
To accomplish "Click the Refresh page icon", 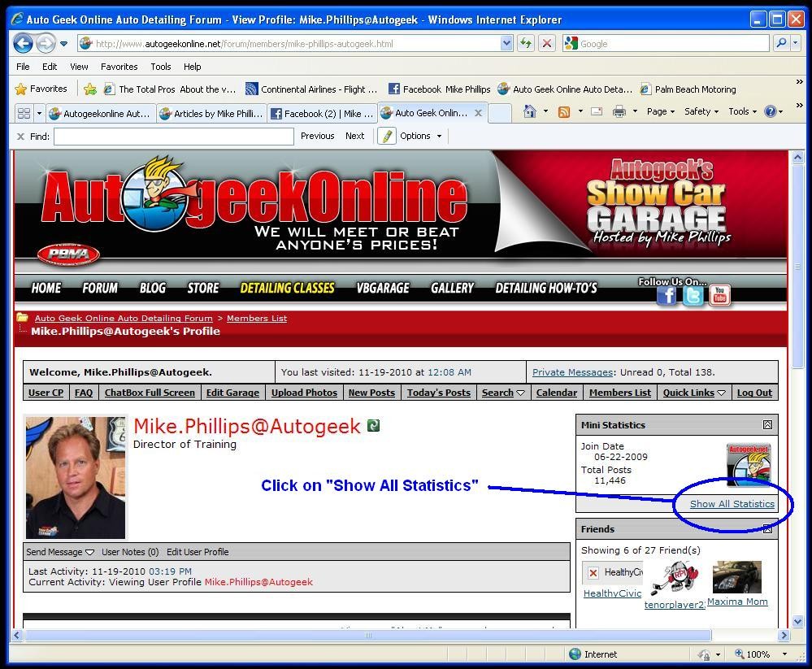I will tap(526, 44).
